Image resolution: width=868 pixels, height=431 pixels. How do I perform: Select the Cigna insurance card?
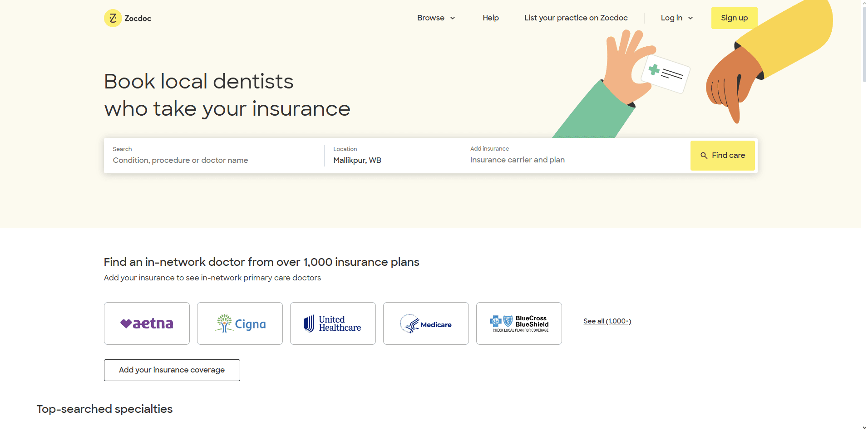coord(240,323)
